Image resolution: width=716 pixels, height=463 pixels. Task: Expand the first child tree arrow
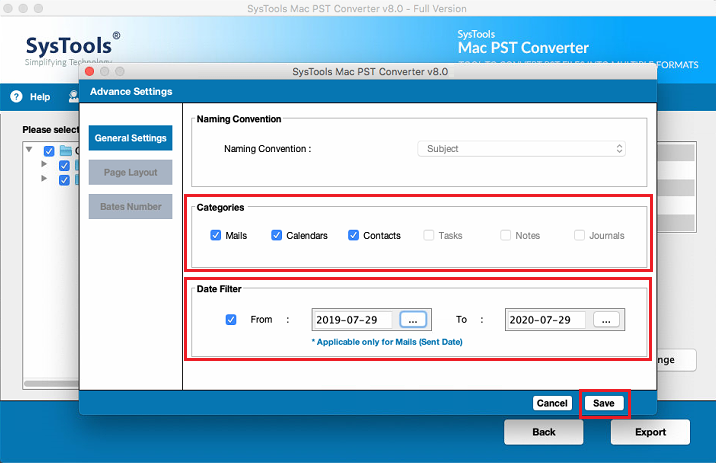pyautogui.click(x=44, y=163)
